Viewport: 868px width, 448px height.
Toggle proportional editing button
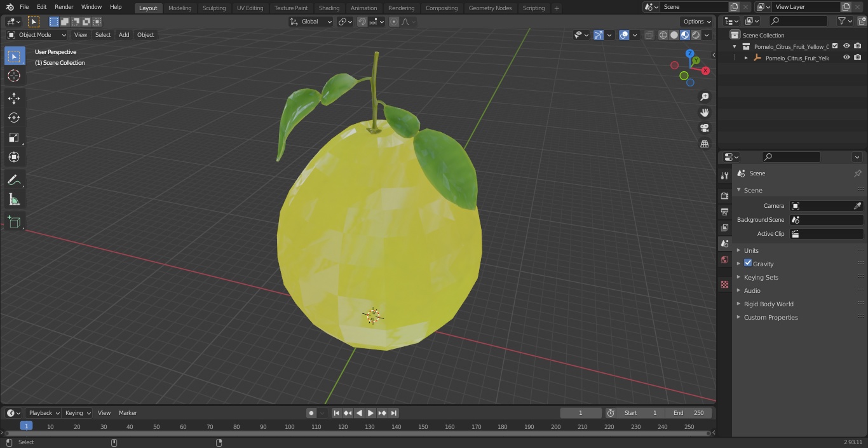394,22
